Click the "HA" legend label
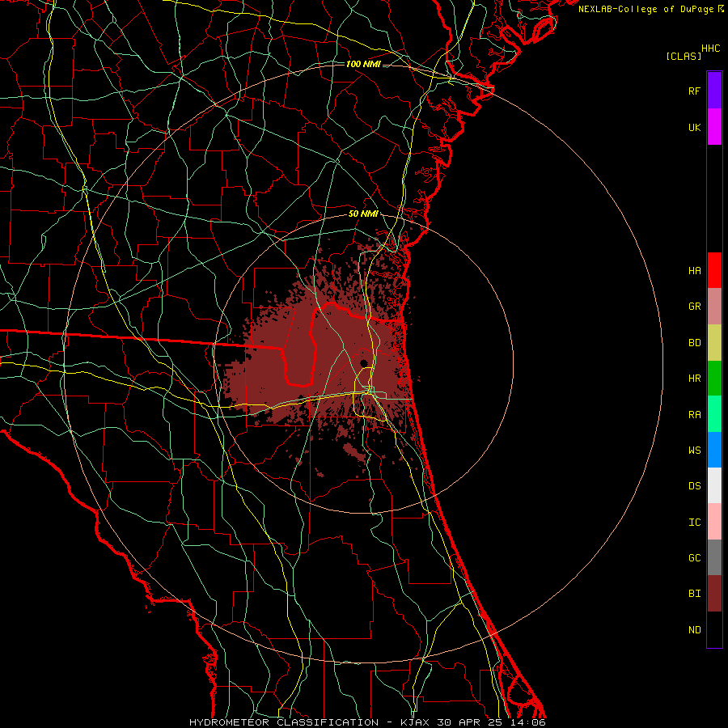The width and height of the screenshot is (728, 728). pyautogui.click(x=694, y=270)
